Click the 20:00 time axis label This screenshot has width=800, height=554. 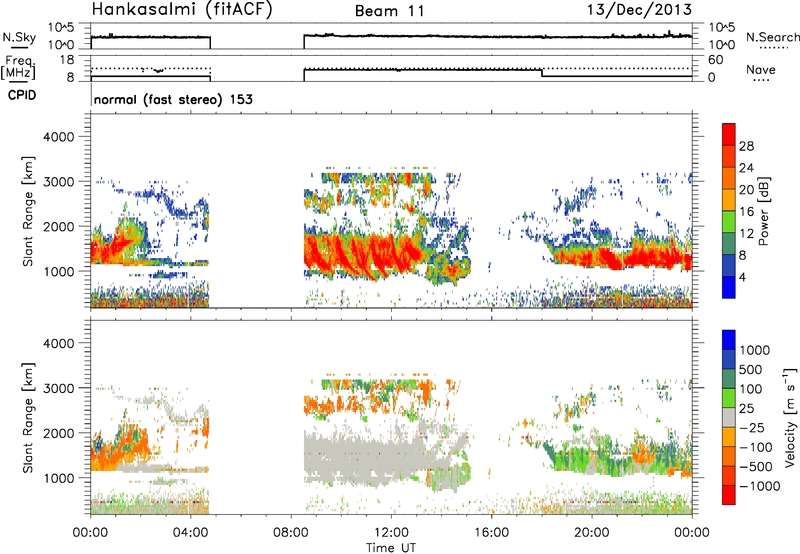(592, 533)
